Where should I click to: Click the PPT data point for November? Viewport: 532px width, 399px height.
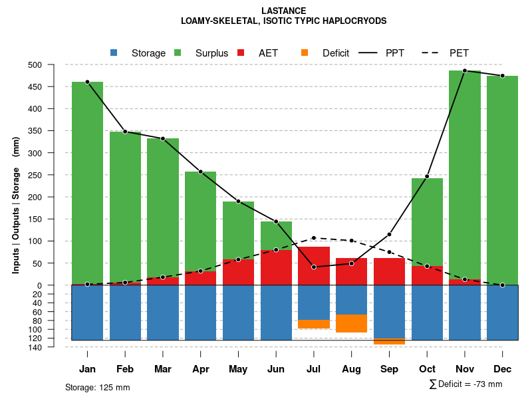coord(465,70)
